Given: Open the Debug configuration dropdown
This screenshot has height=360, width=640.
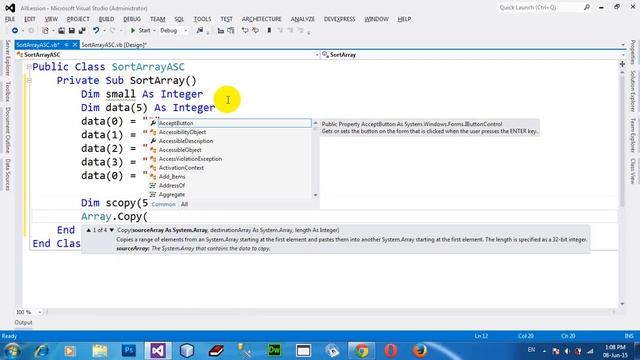Looking at the screenshot, I should coord(174,31).
